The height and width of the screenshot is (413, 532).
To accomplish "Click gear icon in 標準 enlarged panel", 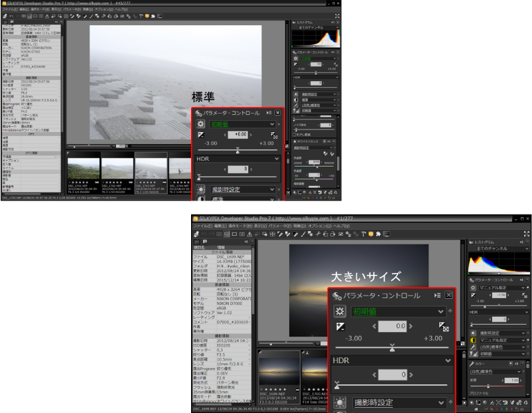I will click(200, 124).
